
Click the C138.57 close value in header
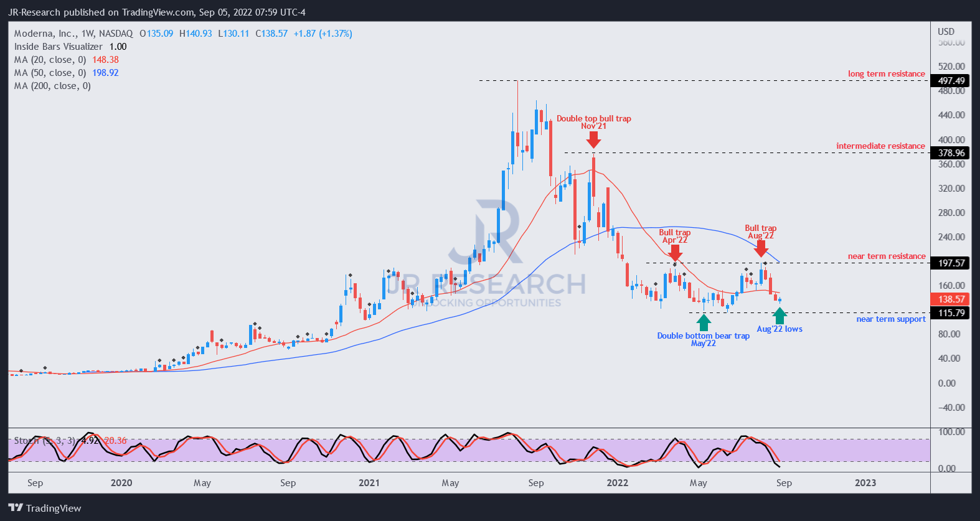(271, 34)
